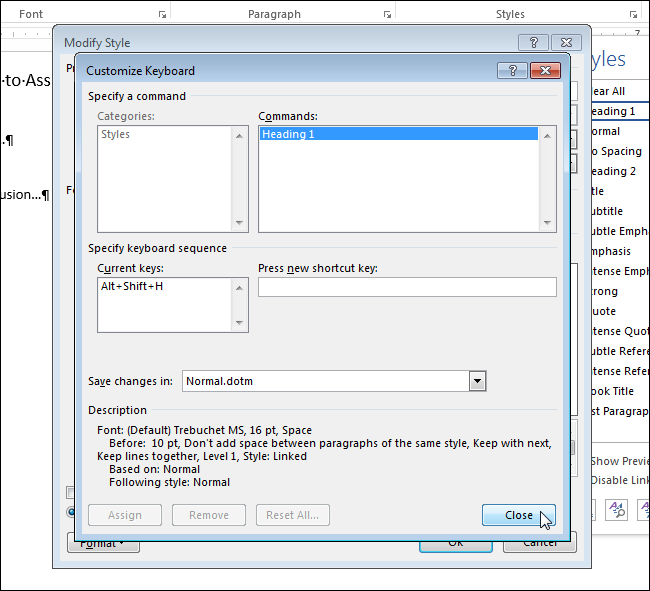The image size is (650, 591).
Task: Click Customize Keyboard help question-mark icon
Action: pyautogui.click(x=512, y=71)
